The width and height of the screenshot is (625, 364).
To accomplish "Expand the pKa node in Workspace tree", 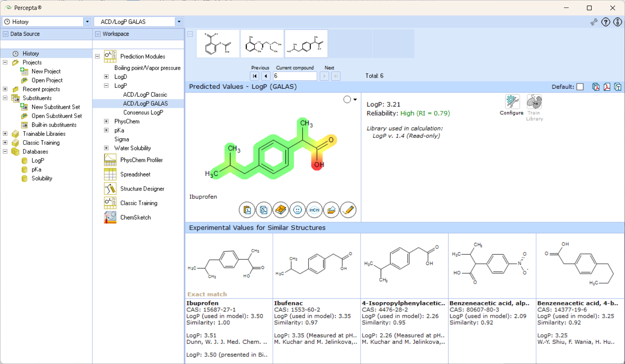I will pyautogui.click(x=106, y=130).
